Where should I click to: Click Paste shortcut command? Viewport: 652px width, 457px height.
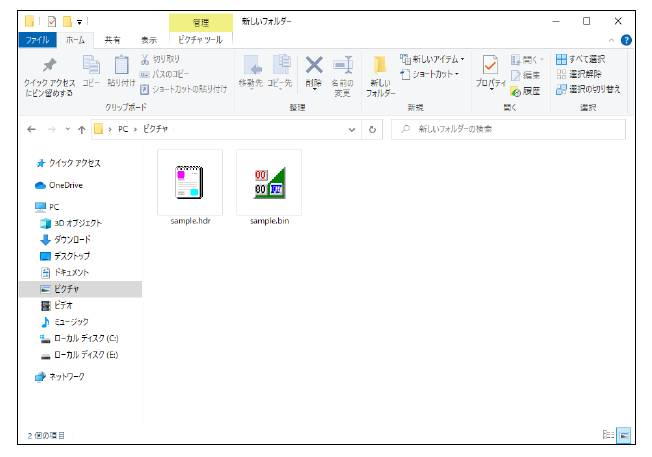pyautogui.click(x=183, y=89)
